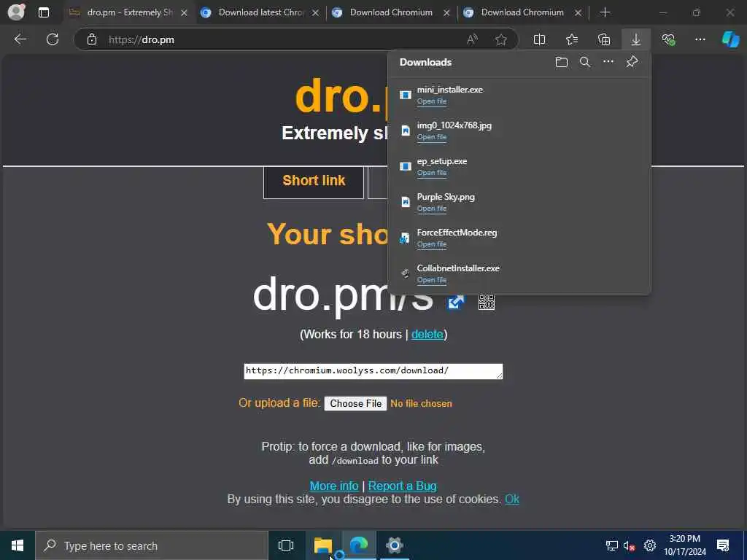Viewport: 747px width, 560px height.
Task: Click Microsoft Edge taskbar icon
Action: (359, 545)
